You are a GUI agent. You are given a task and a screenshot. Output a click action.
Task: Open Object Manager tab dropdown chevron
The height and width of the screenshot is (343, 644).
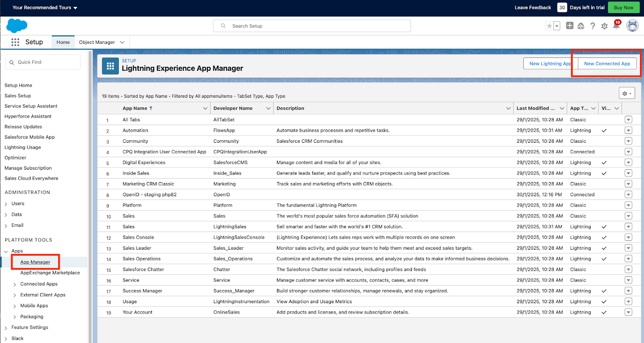[122, 42]
